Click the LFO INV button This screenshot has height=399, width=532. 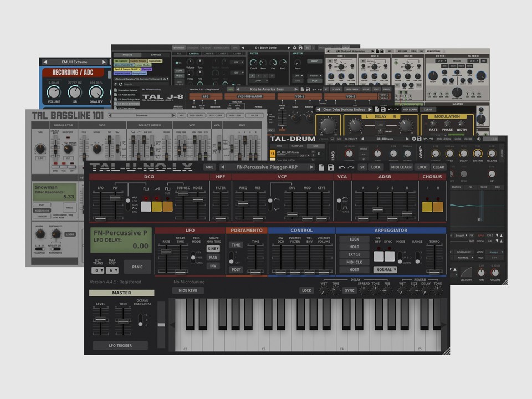click(213, 266)
